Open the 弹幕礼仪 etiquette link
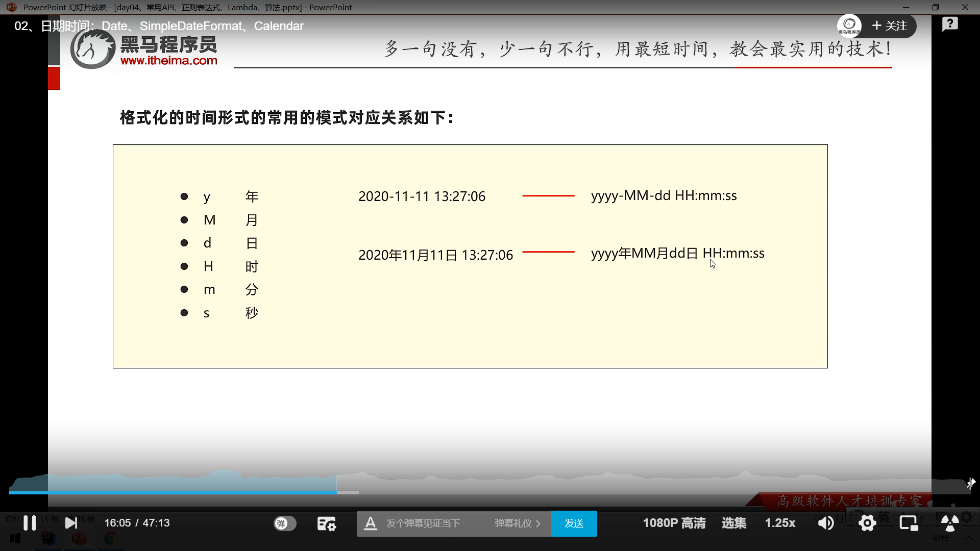Image resolution: width=980 pixels, height=551 pixels. [x=517, y=523]
